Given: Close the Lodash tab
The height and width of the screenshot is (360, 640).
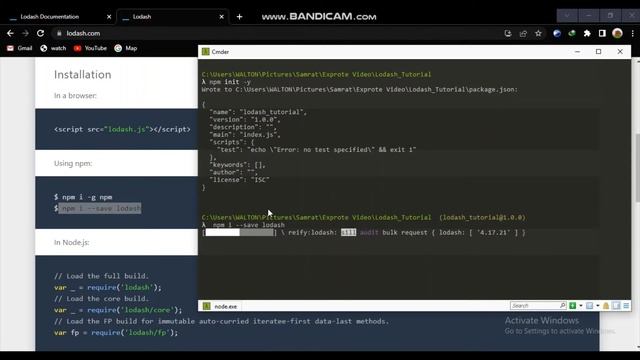Looking at the screenshot, I should [222, 17].
